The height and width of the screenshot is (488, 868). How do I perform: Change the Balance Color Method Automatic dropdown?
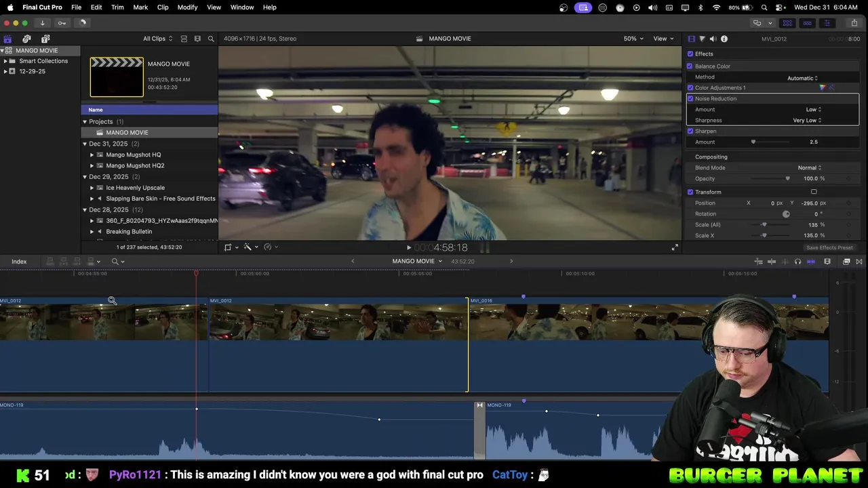[x=802, y=78]
